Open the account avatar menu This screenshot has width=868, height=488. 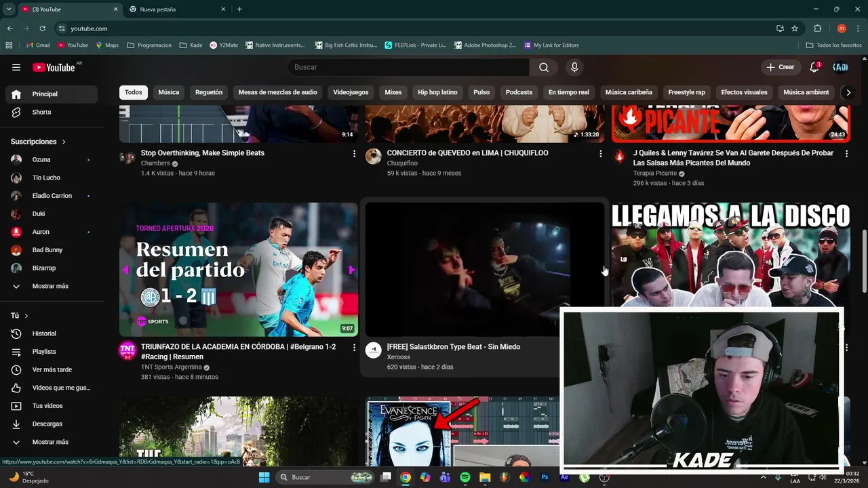(x=840, y=67)
